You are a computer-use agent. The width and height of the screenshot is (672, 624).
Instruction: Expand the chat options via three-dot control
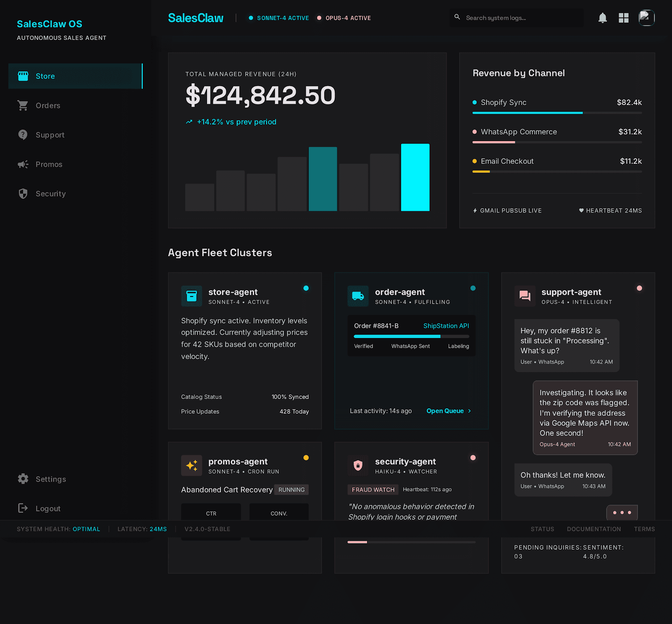point(622,512)
